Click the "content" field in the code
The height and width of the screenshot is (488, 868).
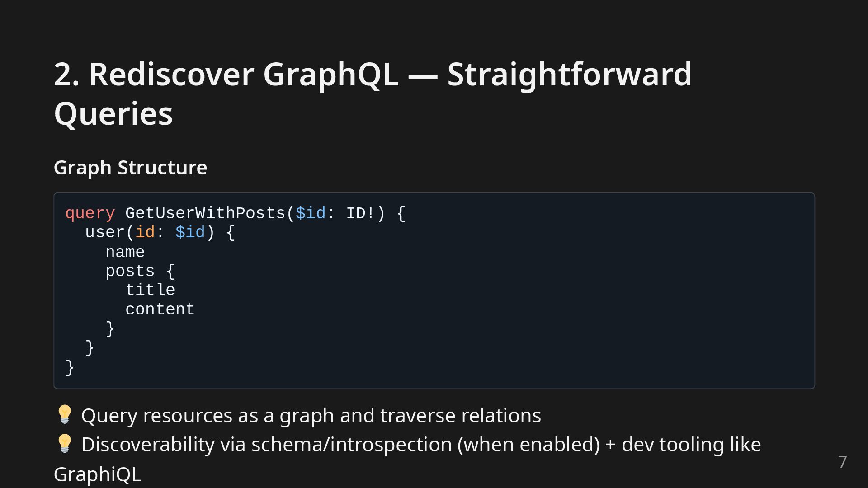pyautogui.click(x=160, y=310)
